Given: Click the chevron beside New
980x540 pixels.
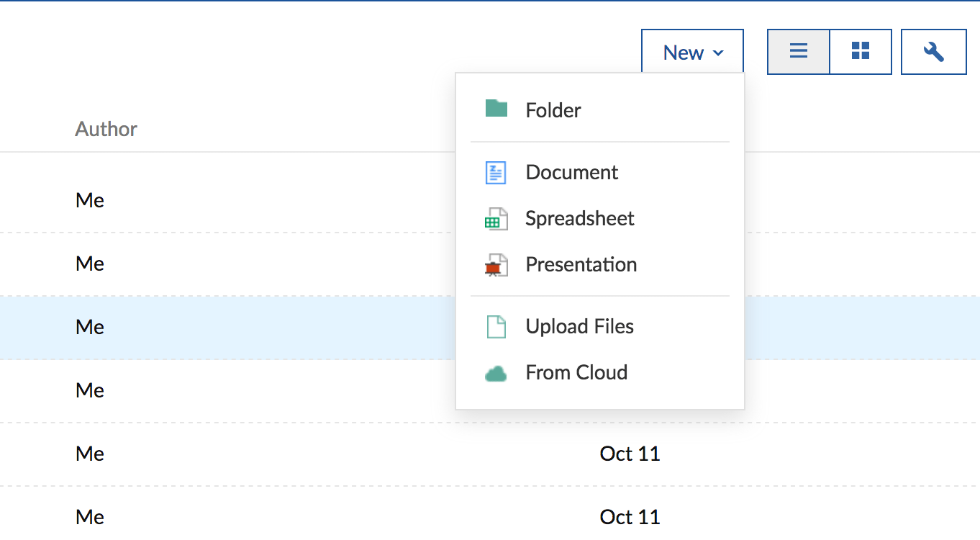Looking at the screenshot, I should tap(718, 53).
